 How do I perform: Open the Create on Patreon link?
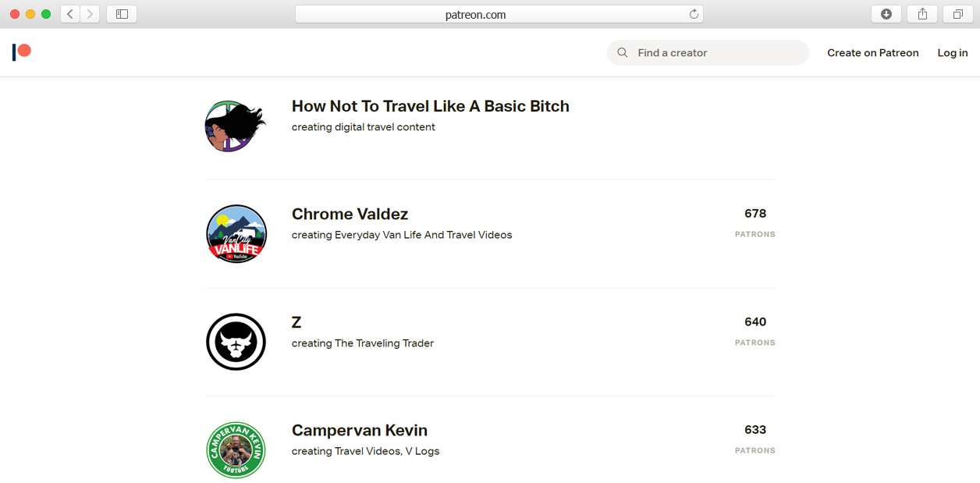[872, 53]
